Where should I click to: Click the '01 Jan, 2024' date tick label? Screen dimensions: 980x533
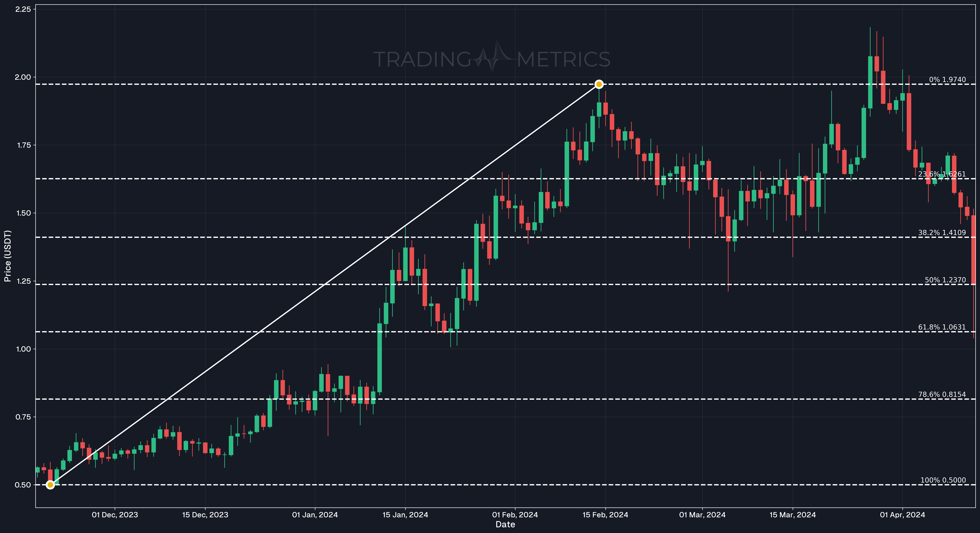(315, 515)
